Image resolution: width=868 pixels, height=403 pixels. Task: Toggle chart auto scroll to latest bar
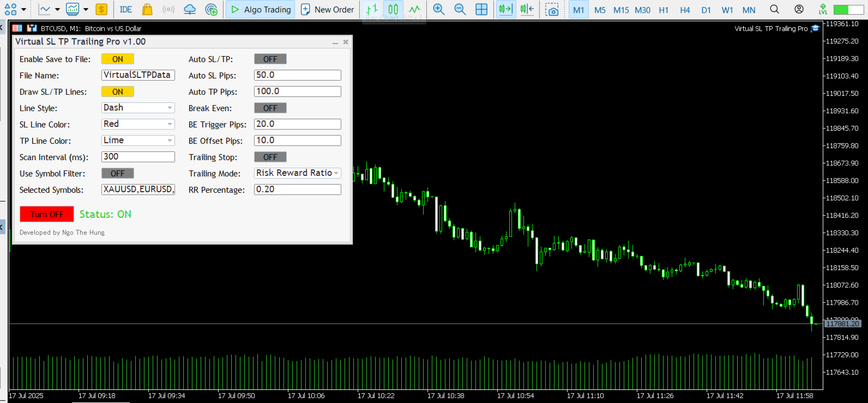tap(506, 9)
